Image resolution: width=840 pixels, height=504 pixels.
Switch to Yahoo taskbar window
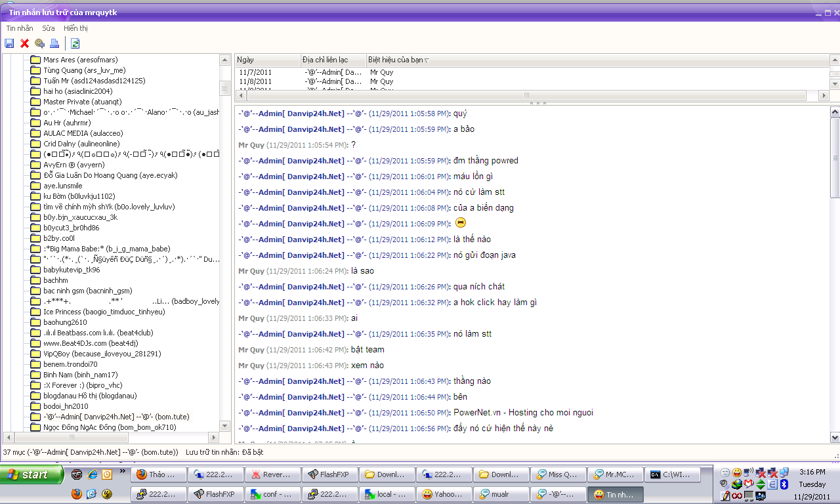click(444, 494)
